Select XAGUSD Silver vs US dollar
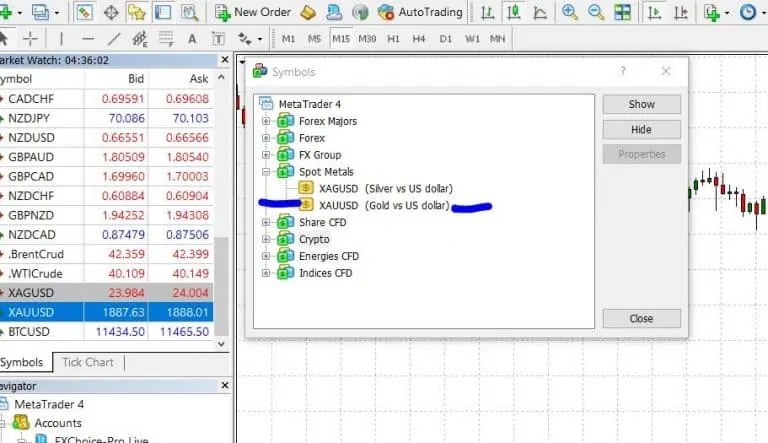This screenshot has width=768, height=443. tap(386, 188)
